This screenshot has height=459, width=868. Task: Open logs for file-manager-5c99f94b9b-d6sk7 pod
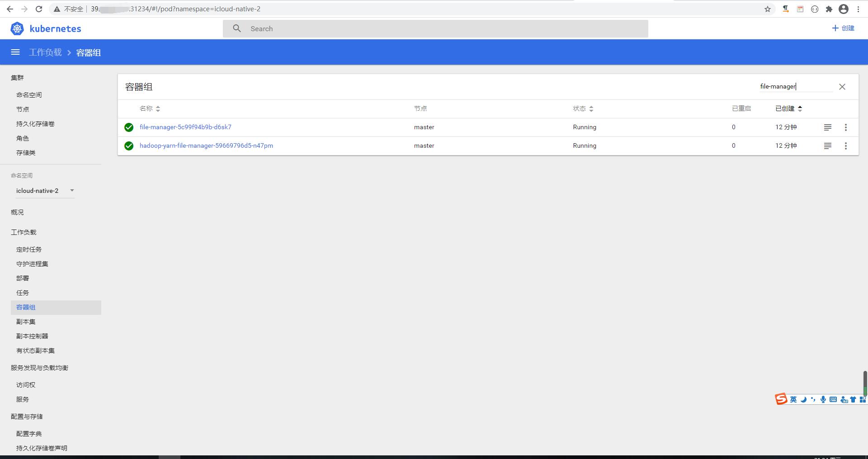pyautogui.click(x=827, y=127)
